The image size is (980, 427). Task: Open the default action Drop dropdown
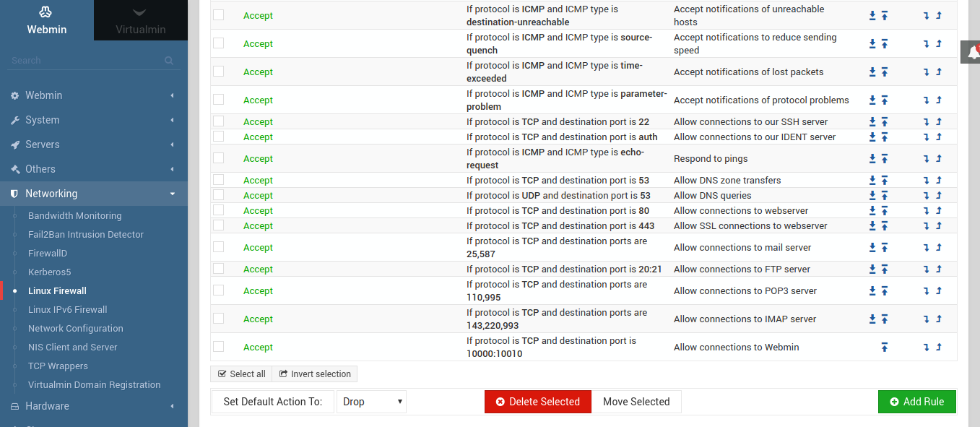pyautogui.click(x=371, y=402)
